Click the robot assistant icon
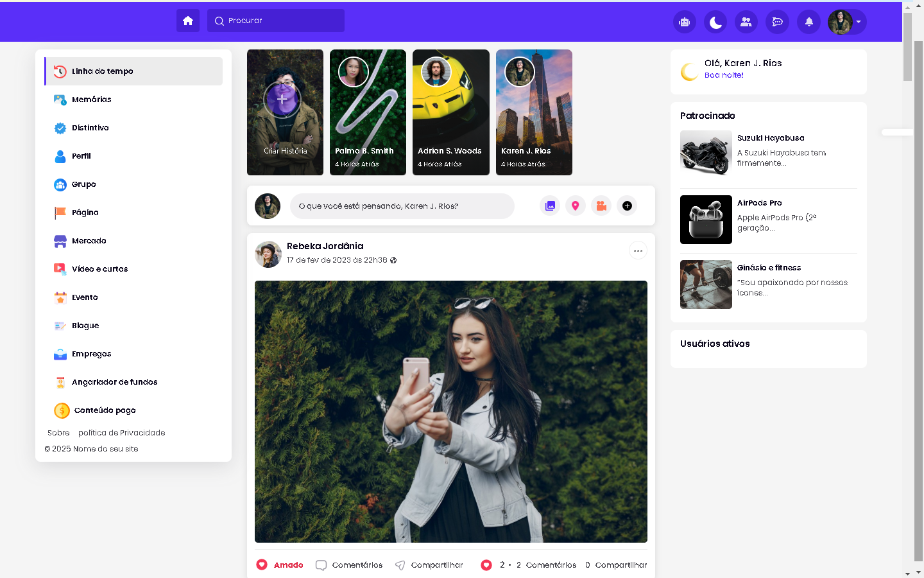Viewport: 924px width, 578px height. coord(684,22)
